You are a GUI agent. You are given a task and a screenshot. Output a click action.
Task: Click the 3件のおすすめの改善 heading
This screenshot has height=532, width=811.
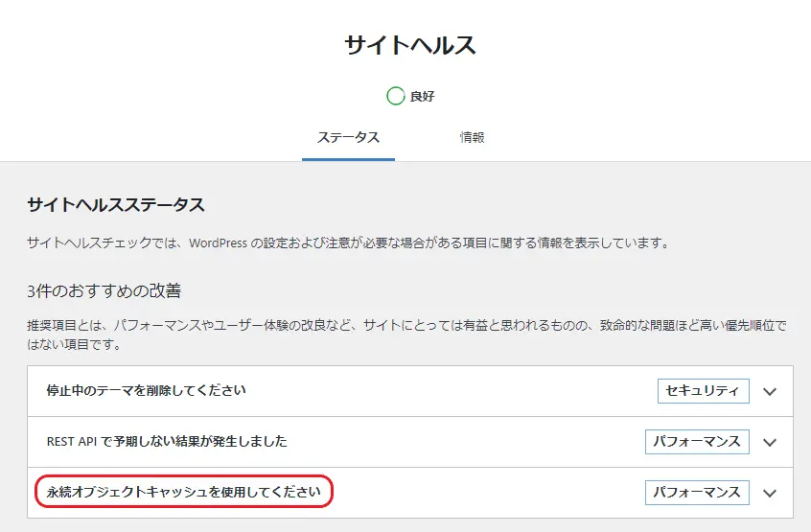click(104, 290)
